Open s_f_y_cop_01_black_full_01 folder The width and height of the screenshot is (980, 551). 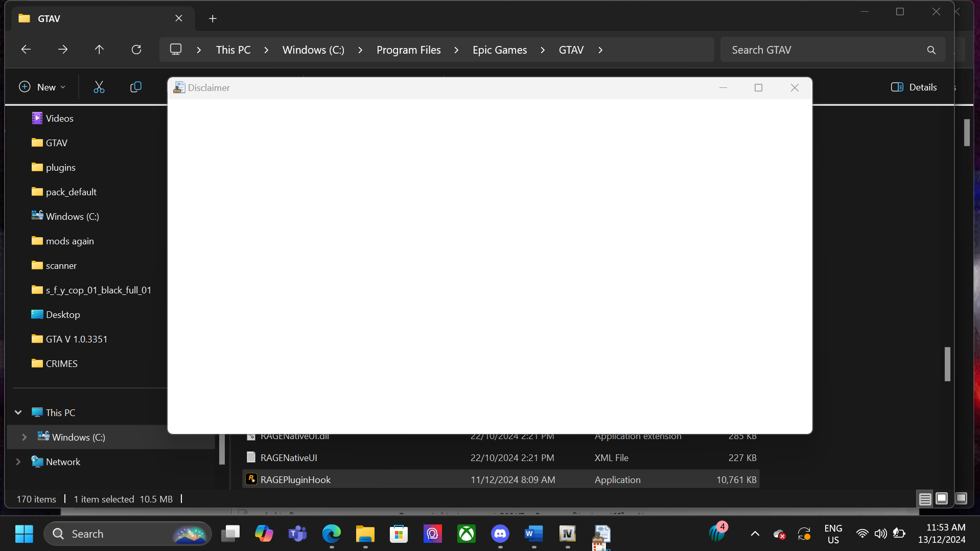[x=99, y=290]
